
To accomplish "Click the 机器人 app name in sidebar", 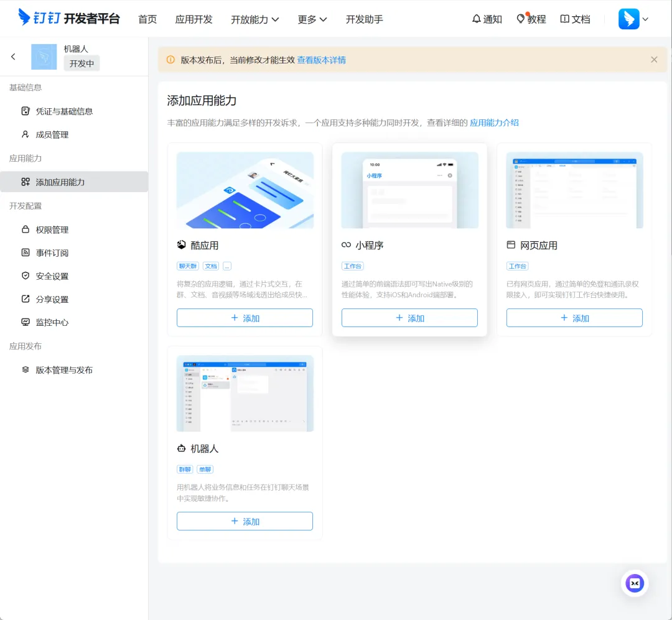I will pos(76,49).
